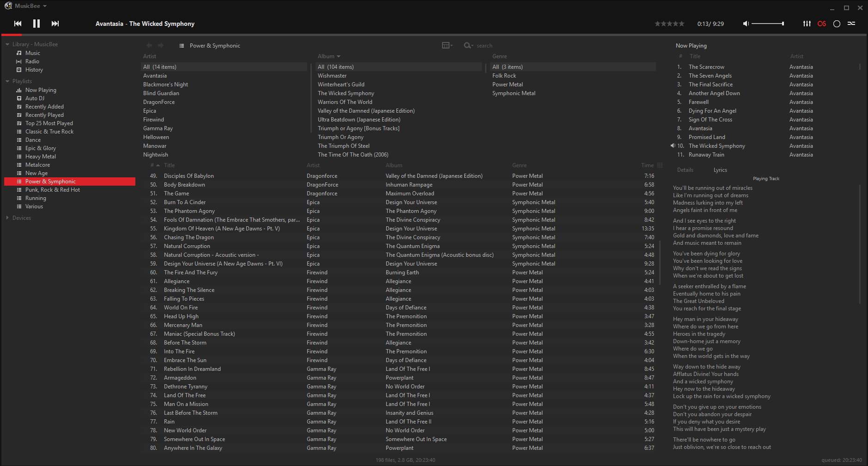Filter by genre Symphonic Metal
The height and width of the screenshot is (466, 868).
pyautogui.click(x=514, y=93)
